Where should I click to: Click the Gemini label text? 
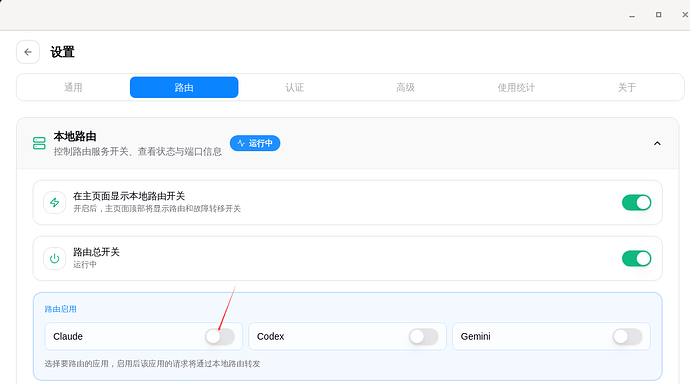click(x=476, y=336)
